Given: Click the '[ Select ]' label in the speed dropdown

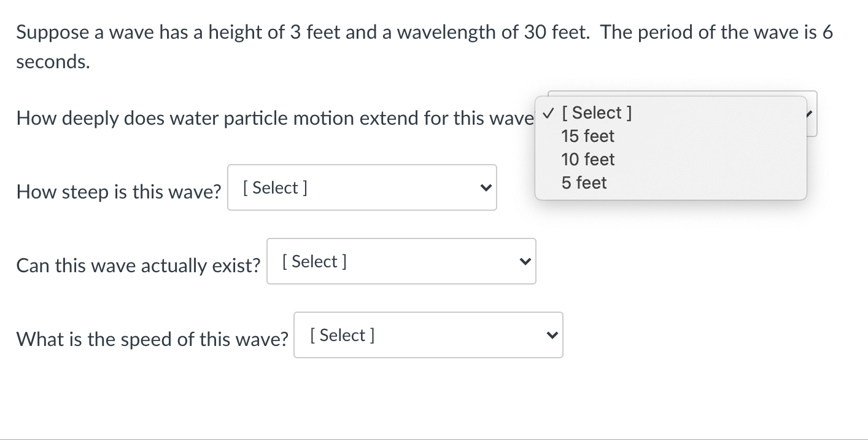Looking at the screenshot, I should click(x=341, y=335).
